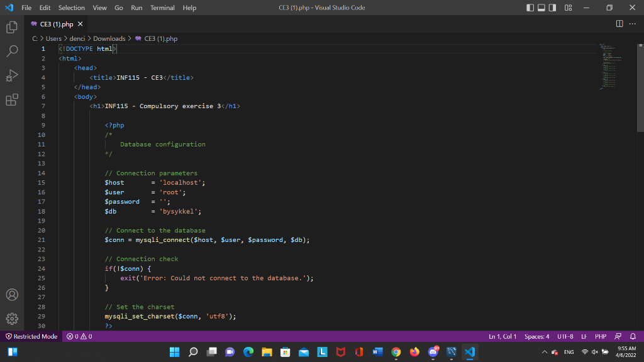Open the Terminal menu
This screenshot has height=362, width=644.
162,8
